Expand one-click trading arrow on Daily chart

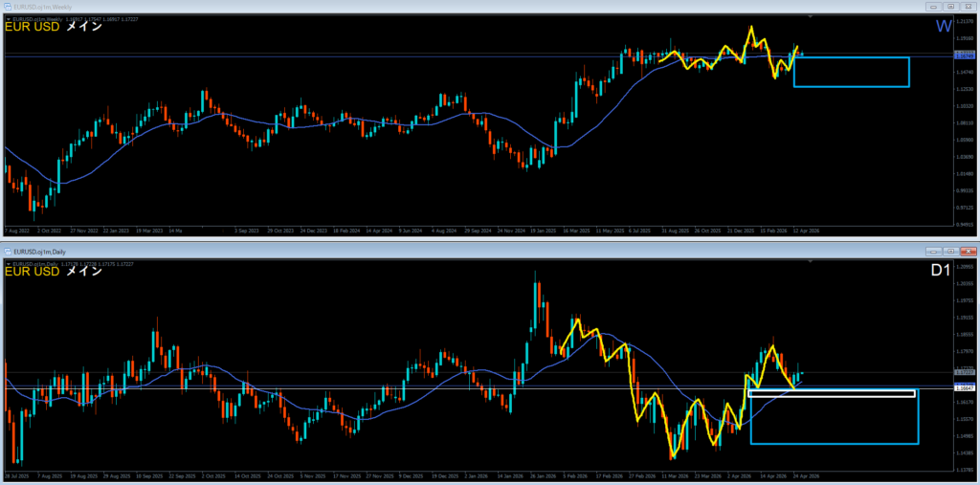coord(9,262)
